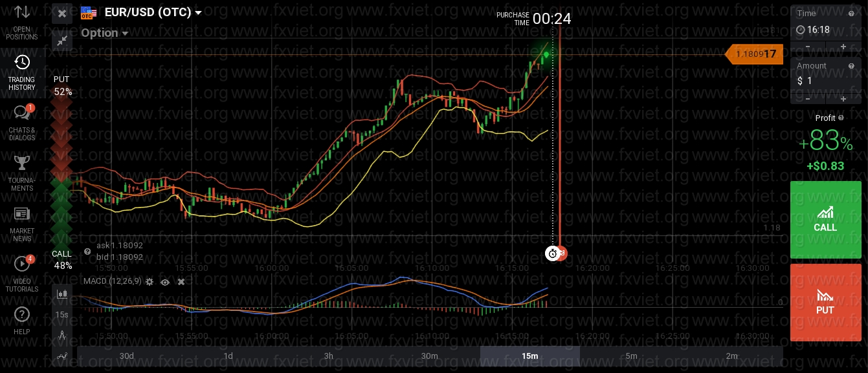This screenshot has width=868, height=373.
Task: Open the candlestick chart type selector
Action: (x=62, y=293)
